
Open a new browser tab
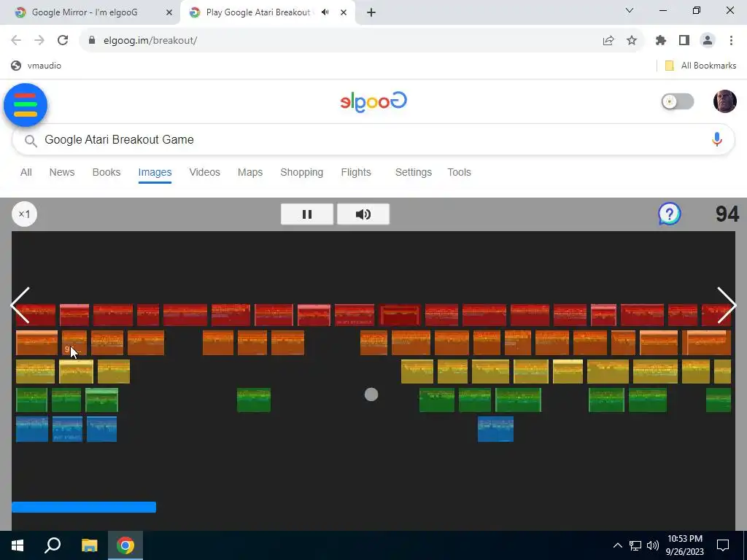pyautogui.click(x=371, y=13)
